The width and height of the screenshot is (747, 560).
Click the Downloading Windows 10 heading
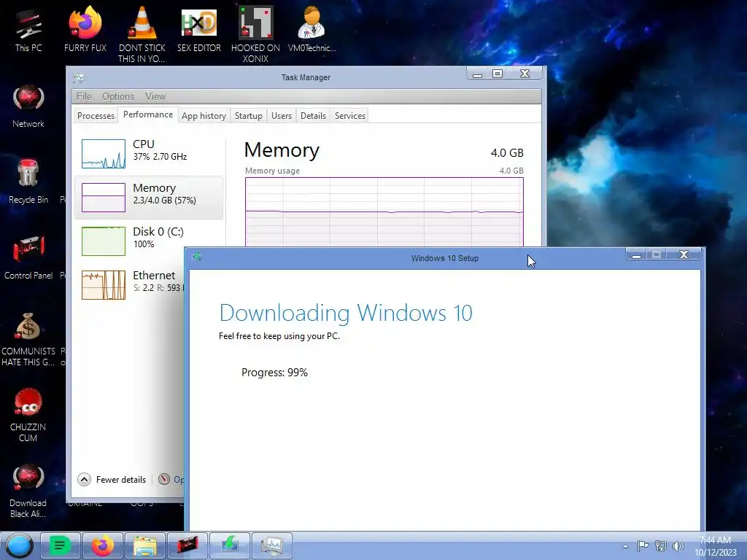[x=346, y=313]
